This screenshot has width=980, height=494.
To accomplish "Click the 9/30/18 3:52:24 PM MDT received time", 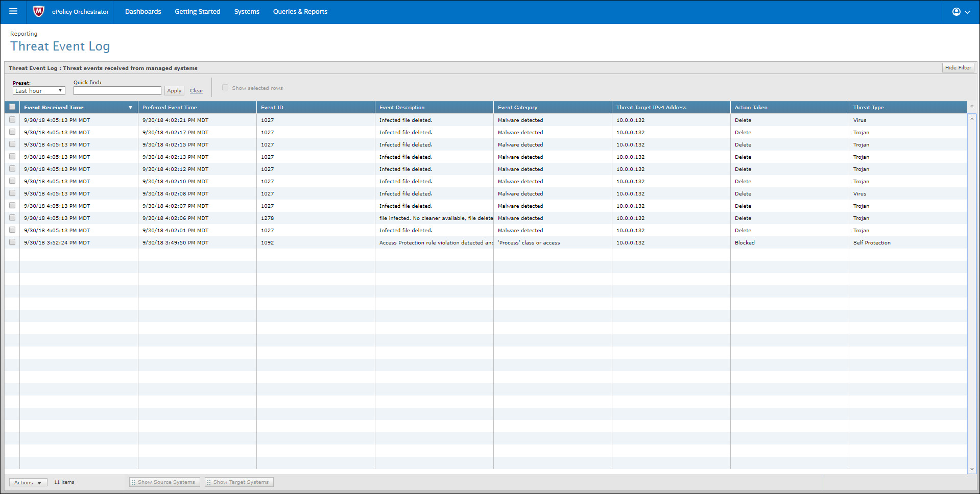I will click(x=57, y=243).
